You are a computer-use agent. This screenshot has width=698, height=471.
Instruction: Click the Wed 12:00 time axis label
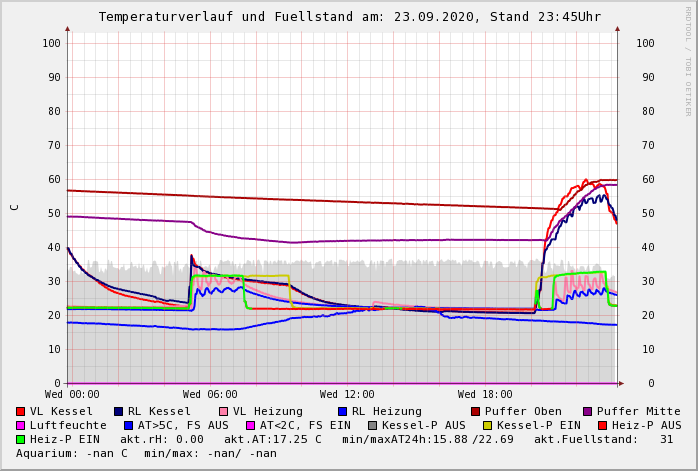click(347, 395)
